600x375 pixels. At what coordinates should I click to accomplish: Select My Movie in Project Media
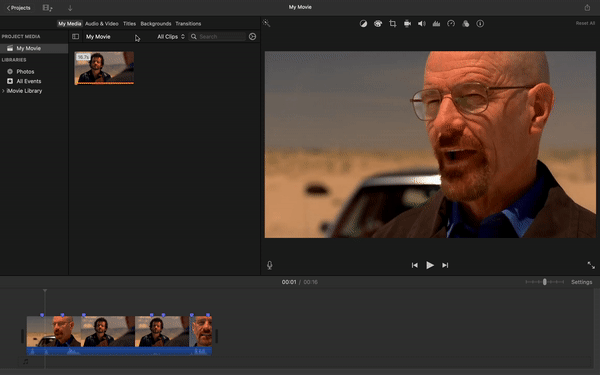coord(34,48)
